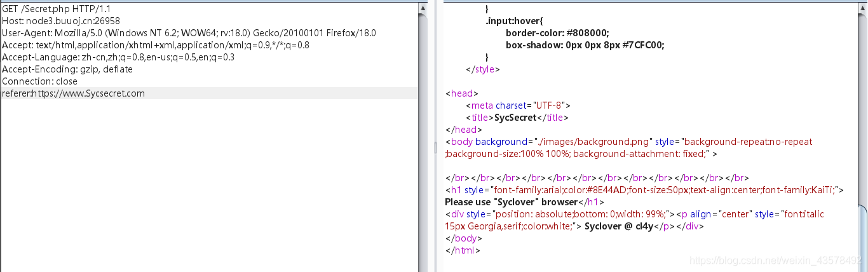Click the body background './images/background.png' line

[629, 141]
